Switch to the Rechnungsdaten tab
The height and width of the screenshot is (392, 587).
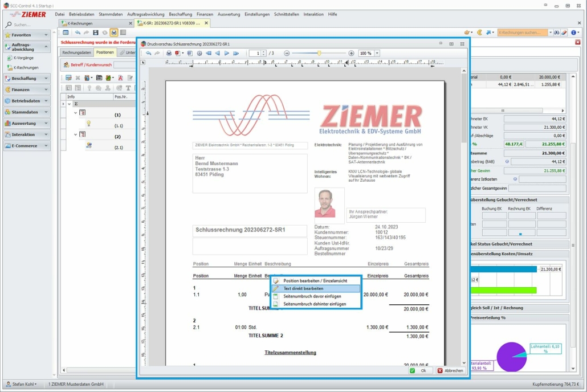pyautogui.click(x=76, y=52)
